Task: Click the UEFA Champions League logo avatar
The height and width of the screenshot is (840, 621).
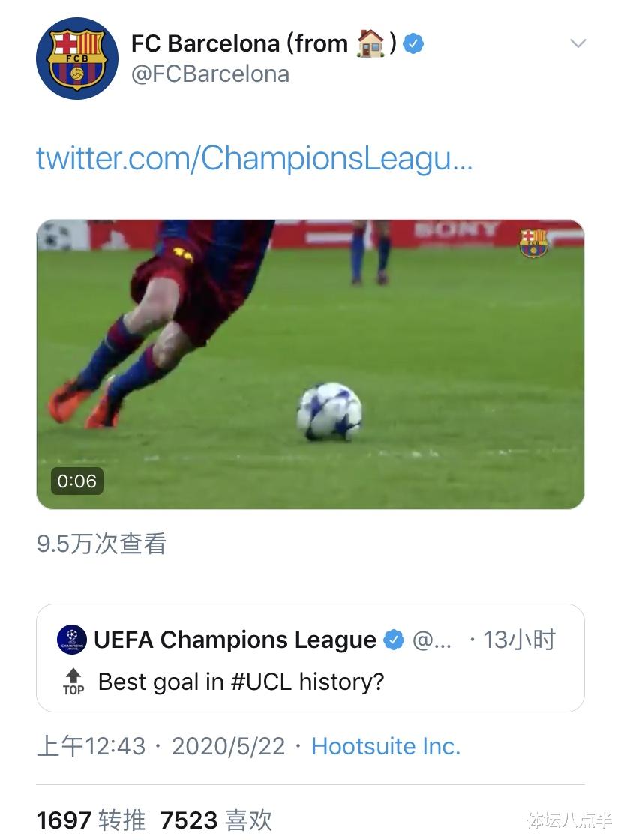Action: pos(72,640)
